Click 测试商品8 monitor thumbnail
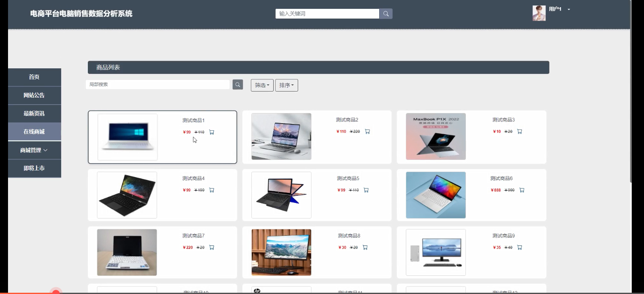Viewport: 644px width, 294px height. (x=281, y=252)
